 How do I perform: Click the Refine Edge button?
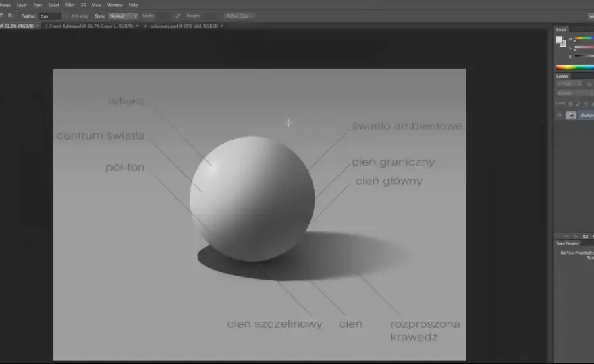coord(239,16)
